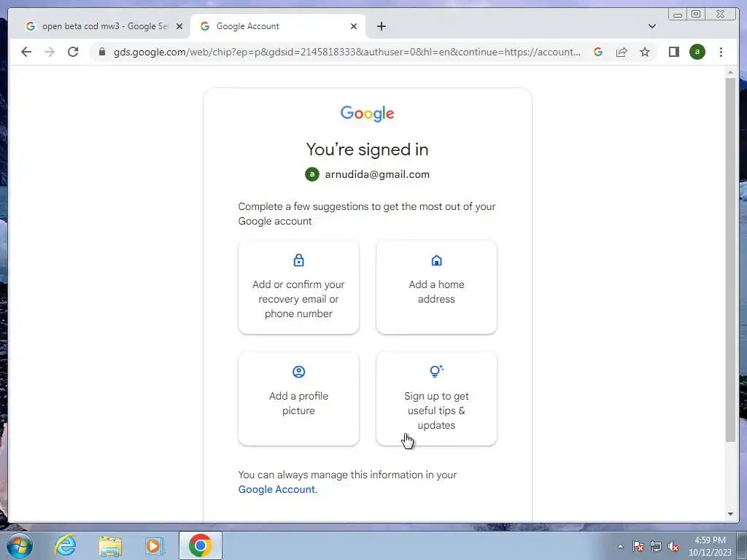Click the muted volume tray icon
The image size is (747, 560).
[673, 546]
